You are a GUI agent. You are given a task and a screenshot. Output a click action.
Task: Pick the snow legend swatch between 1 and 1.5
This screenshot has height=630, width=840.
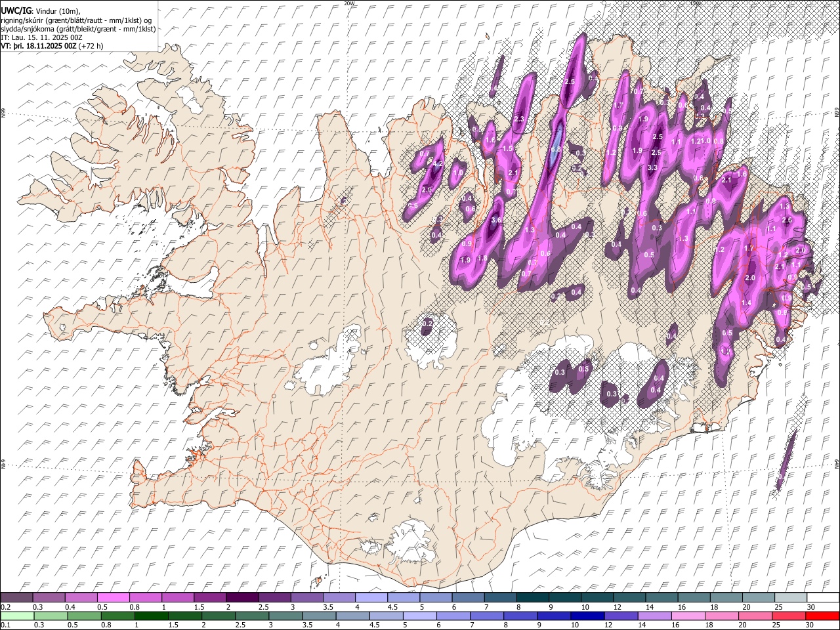(178, 598)
